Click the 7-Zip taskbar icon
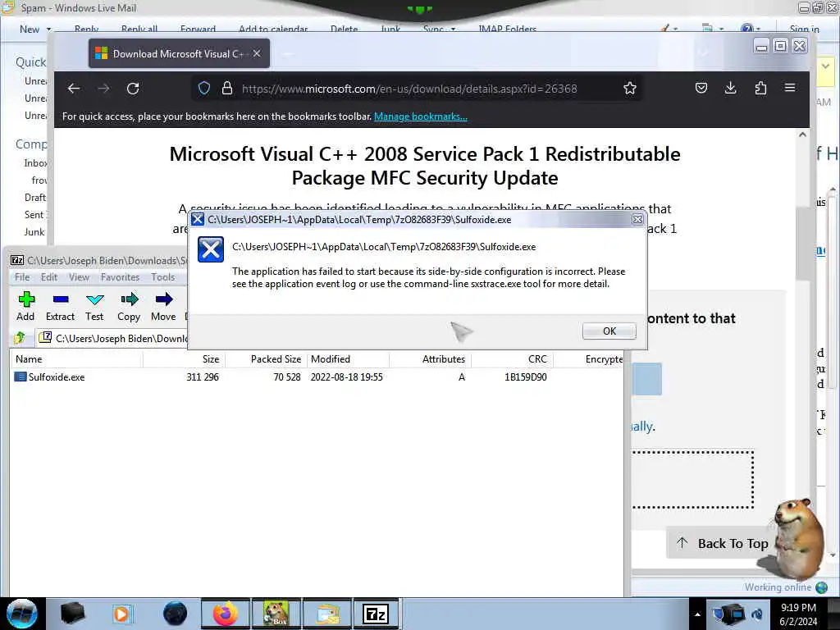The image size is (840, 630). pos(375,614)
